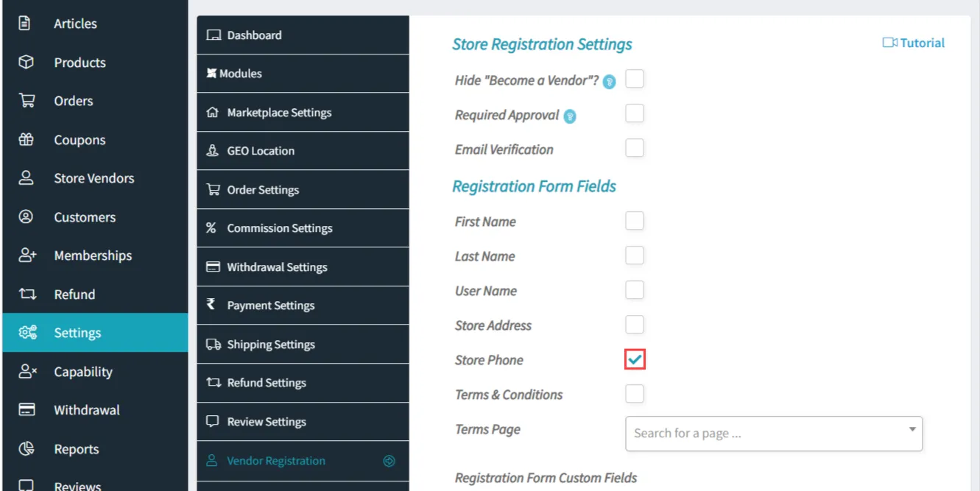This screenshot has width=980, height=491.
Task: Switch to Marketplace Settings
Action: 280,112
